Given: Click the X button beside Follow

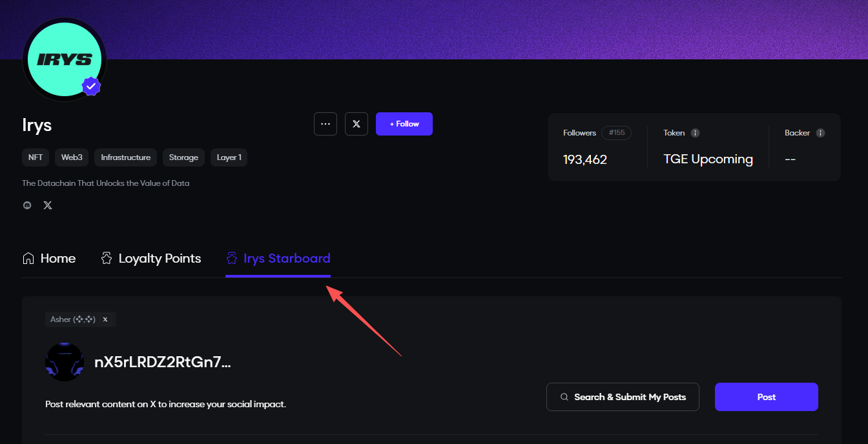Looking at the screenshot, I should click(356, 124).
